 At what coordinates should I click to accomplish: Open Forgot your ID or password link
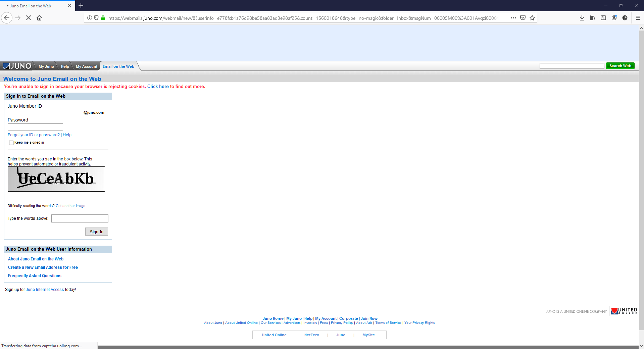[x=33, y=135]
